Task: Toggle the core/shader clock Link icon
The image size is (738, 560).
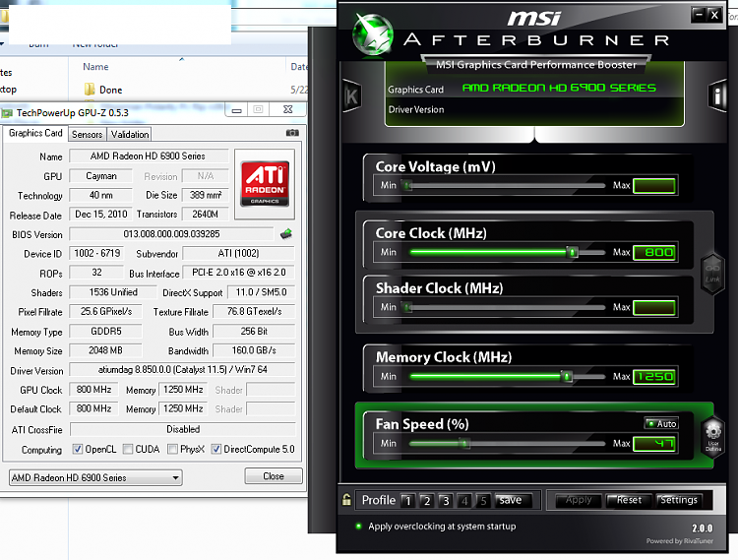Action: (x=712, y=274)
